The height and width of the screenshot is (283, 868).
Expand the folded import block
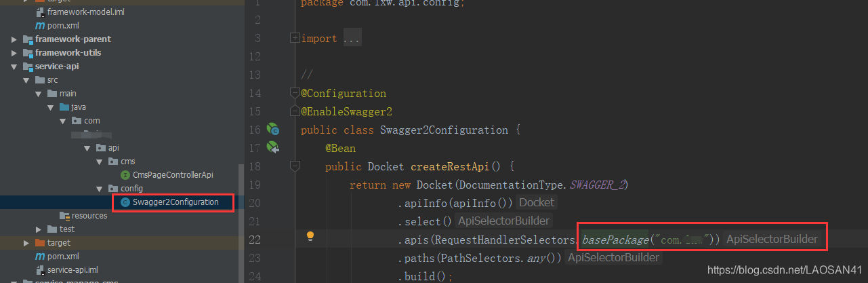click(294, 39)
